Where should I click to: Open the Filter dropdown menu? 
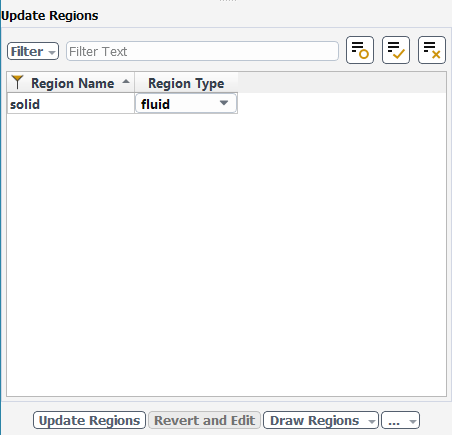(33, 51)
